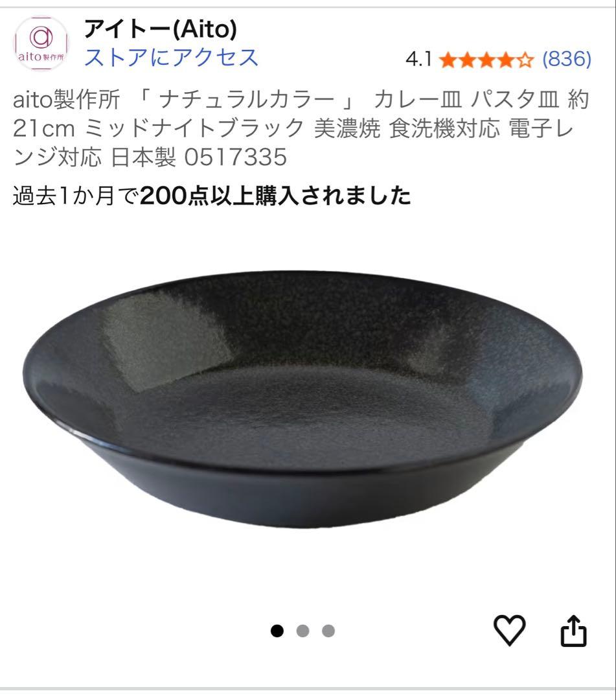Switch to the second image dot

click(303, 631)
